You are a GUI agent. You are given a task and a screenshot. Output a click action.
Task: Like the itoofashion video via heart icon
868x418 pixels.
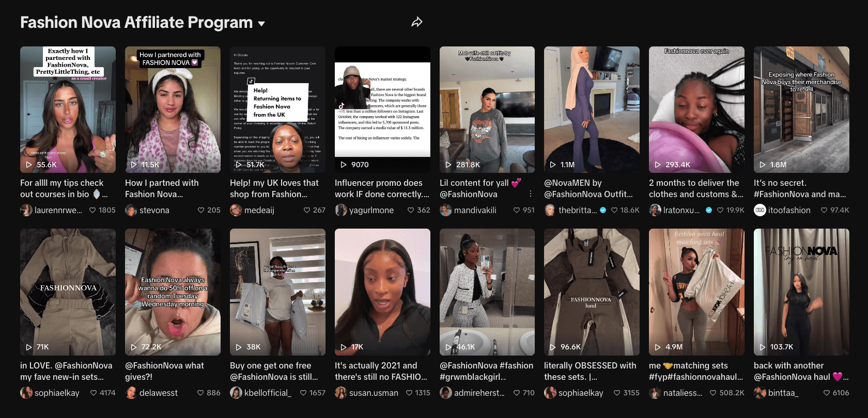click(x=824, y=210)
